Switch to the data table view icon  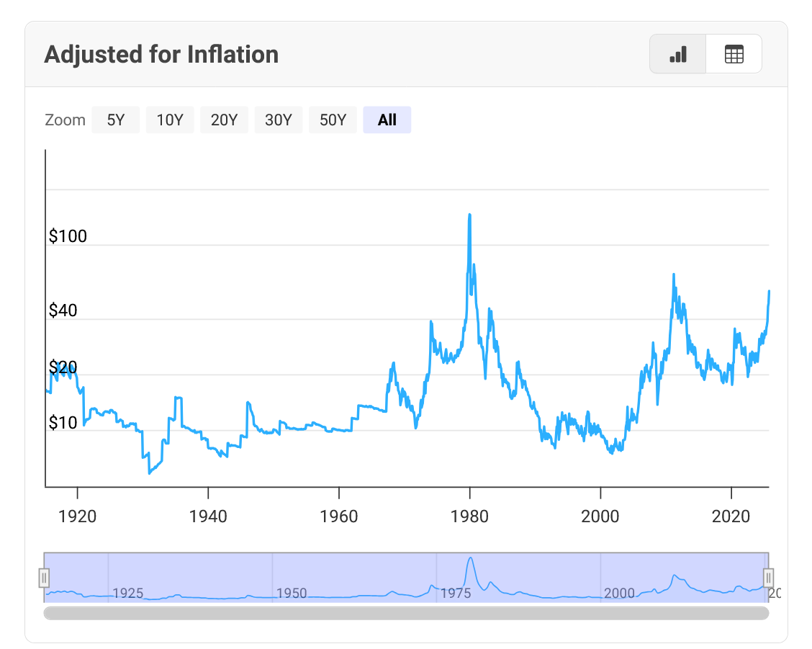click(x=734, y=54)
